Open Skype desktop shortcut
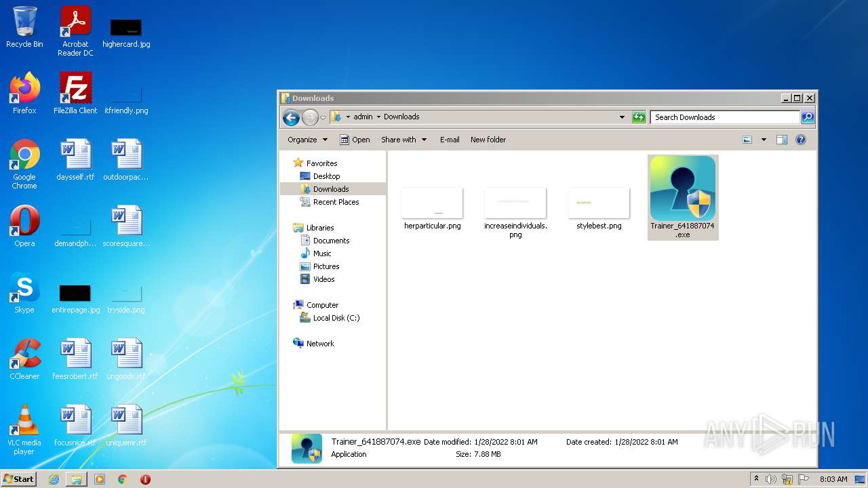 click(24, 293)
